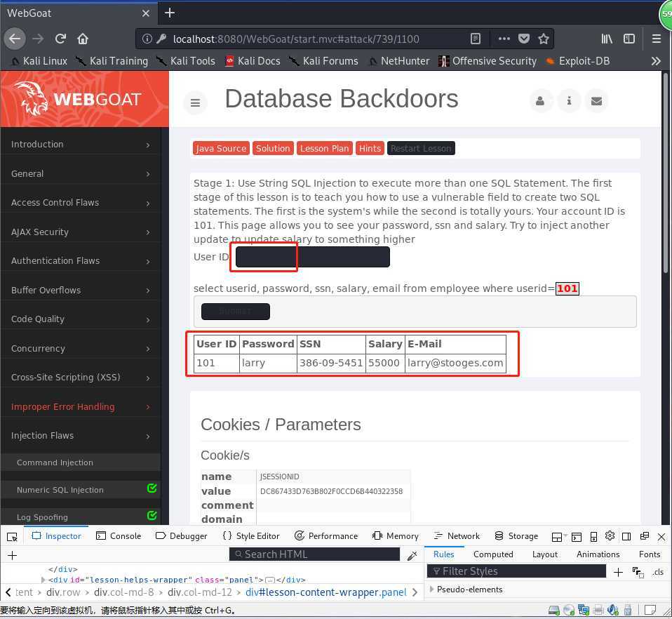Image resolution: width=672 pixels, height=619 pixels.
Task: Switch to the Debugger devtools tab
Action: pyautogui.click(x=181, y=537)
